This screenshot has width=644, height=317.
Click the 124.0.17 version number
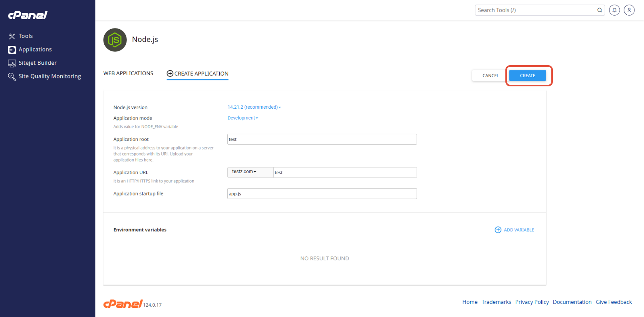(152, 305)
